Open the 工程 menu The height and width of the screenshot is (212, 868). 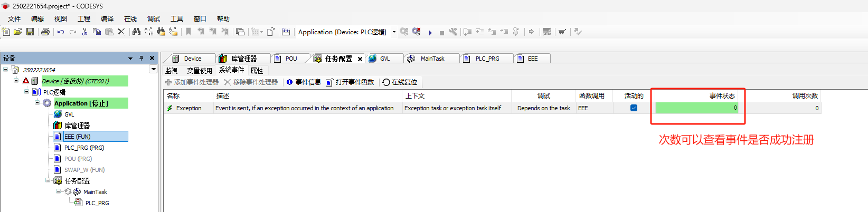(84, 18)
